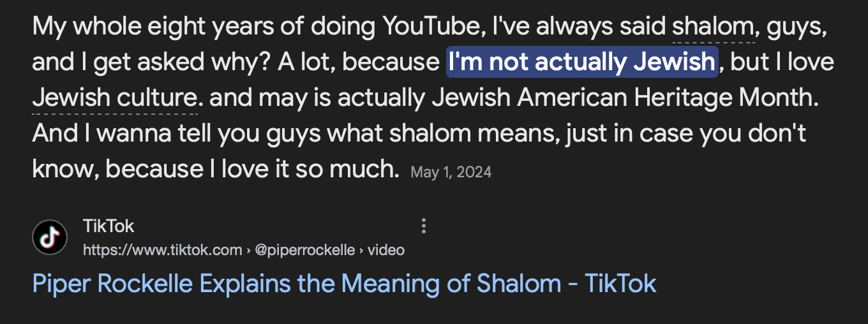The width and height of the screenshot is (868, 324).
Task: Open the three-dot more options menu
Action: [x=423, y=226]
